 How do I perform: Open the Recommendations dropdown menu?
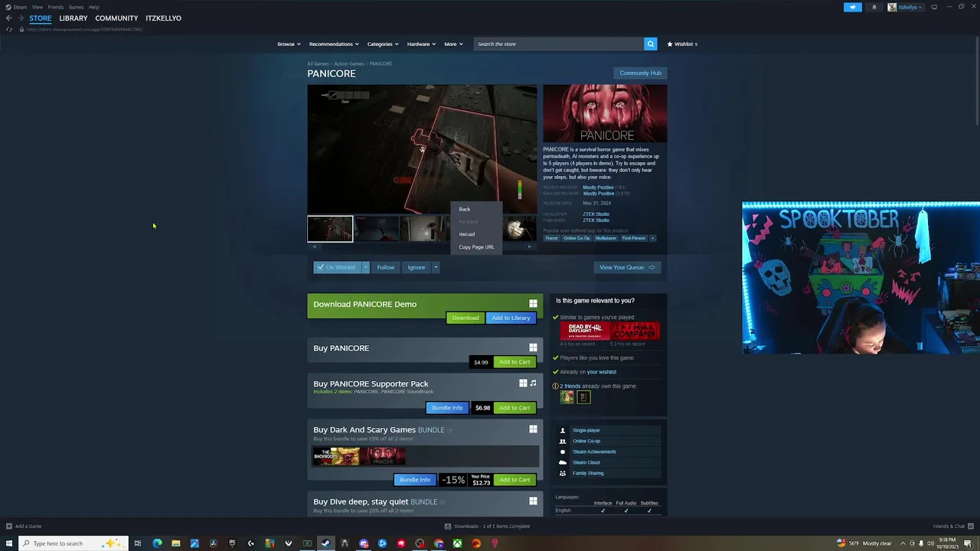pyautogui.click(x=334, y=44)
